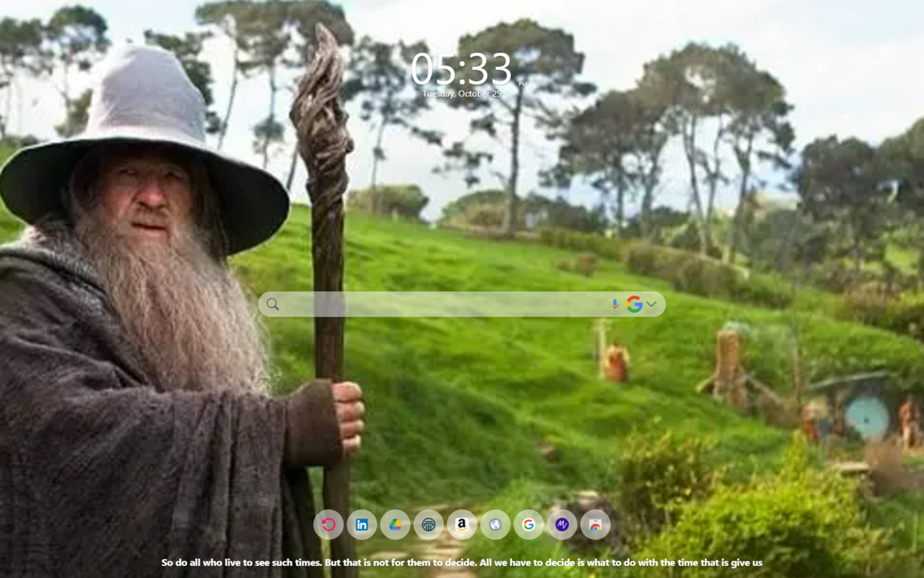Open the globe website shortcut
This screenshot has width=924, height=578.
pyautogui.click(x=495, y=525)
